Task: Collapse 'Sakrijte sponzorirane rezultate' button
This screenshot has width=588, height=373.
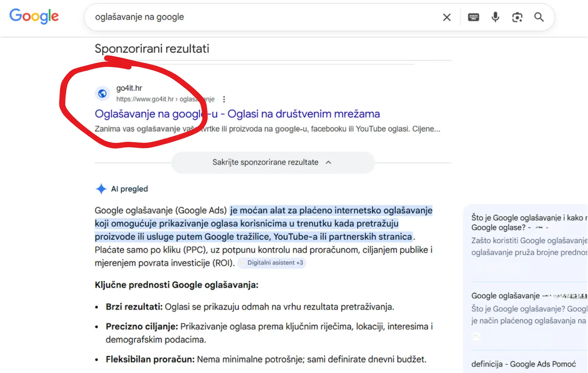Action: [273, 162]
